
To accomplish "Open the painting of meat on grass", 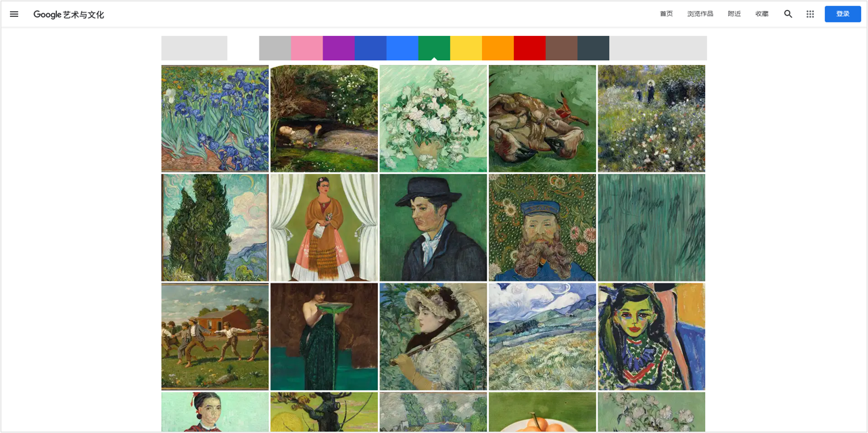I will tap(542, 118).
